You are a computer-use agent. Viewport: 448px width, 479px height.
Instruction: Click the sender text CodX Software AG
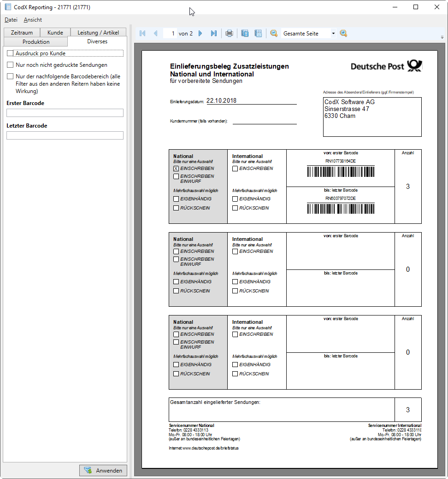tap(349, 102)
